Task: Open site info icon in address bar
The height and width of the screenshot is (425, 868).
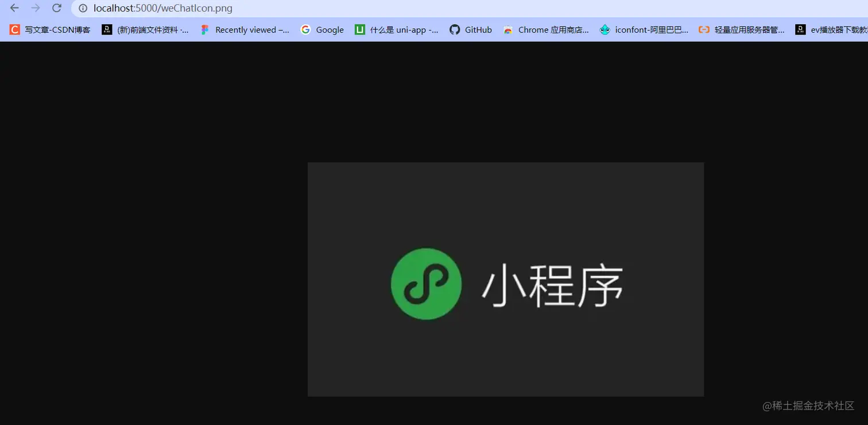Action: (83, 8)
